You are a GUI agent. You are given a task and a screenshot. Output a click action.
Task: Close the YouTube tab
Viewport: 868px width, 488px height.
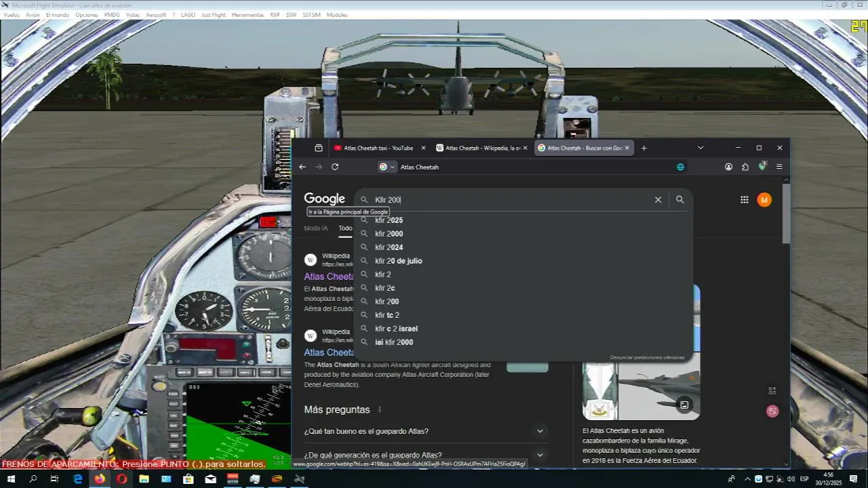click(424, 148)
